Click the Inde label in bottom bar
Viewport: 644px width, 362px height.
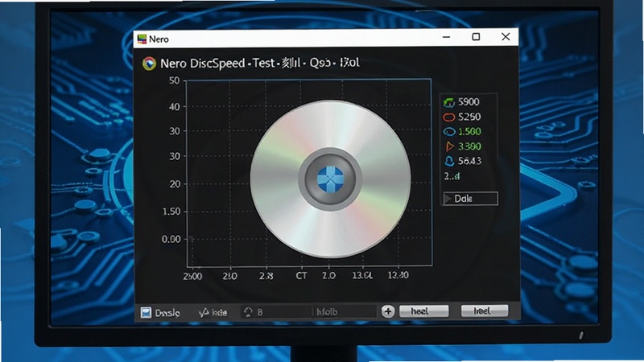pyautogui.click(x=219, y=313)
